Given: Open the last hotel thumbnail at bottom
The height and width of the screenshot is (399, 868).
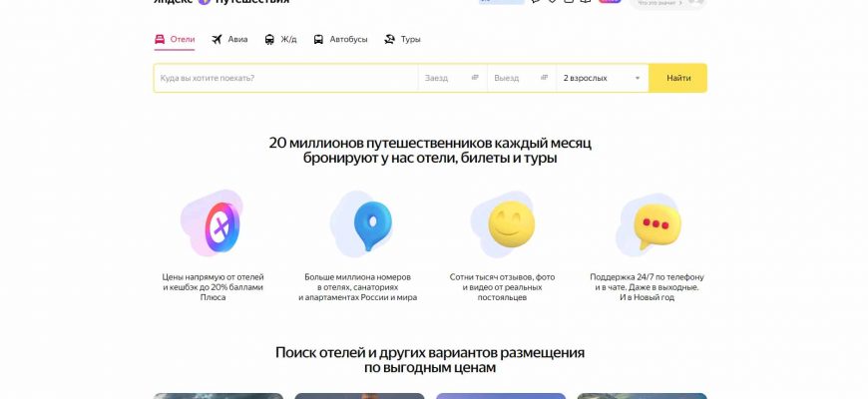Looking at the screenshot, I should point(642,395).
